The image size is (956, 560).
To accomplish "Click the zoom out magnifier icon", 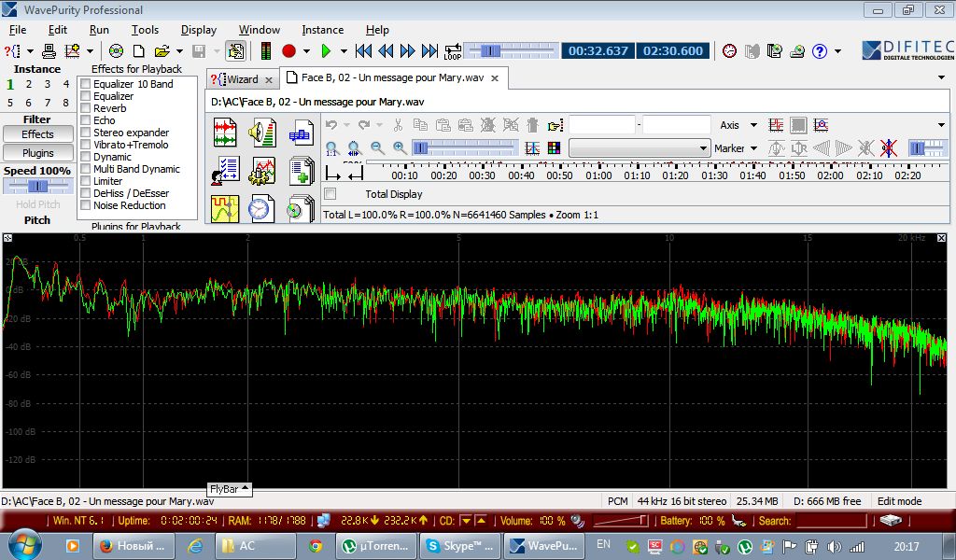I will [x=377, y=148].
